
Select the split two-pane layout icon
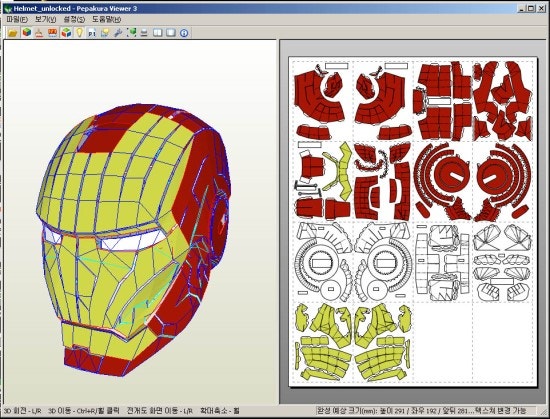click(x=157, y=33)
